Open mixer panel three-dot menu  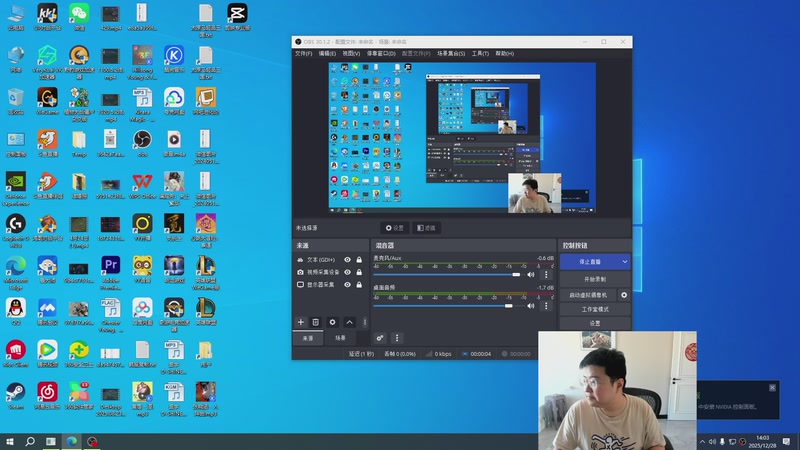pos(397,338)
